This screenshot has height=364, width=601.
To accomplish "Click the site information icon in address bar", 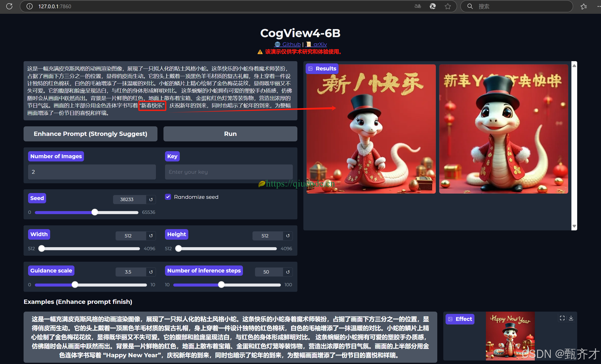I will click(30, 6).
